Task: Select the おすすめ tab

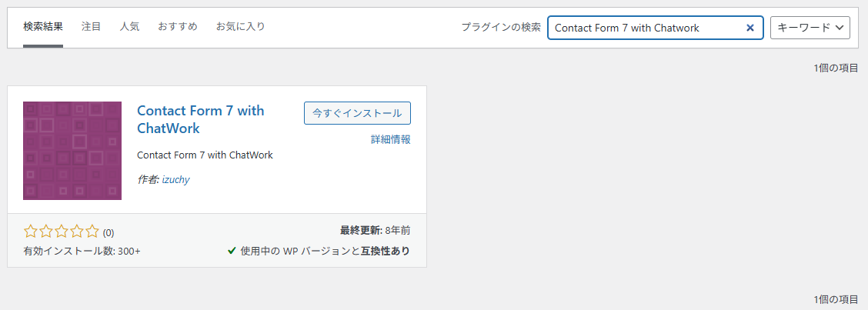Action: 178,27
